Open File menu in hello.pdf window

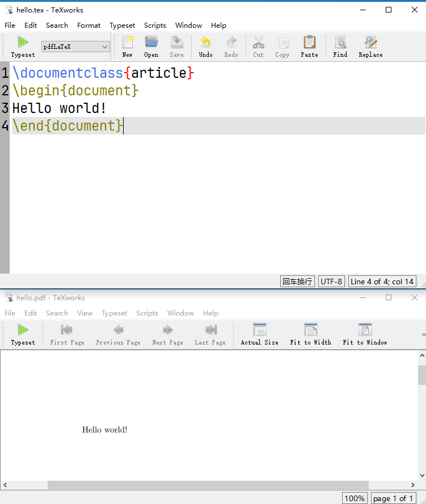10,313
